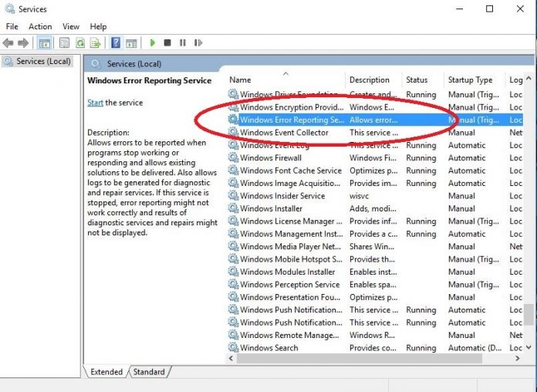
Task: Click the Services (Local) pane header
Action: [134, 64]
